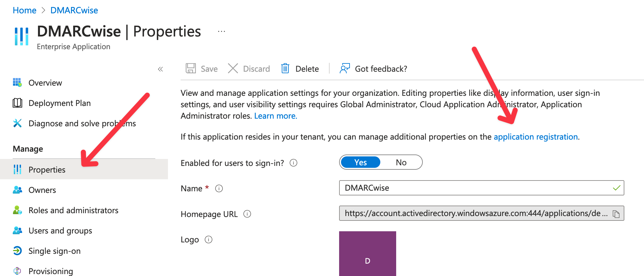Click the Owners people icon
This screenshot has height=276, width=644.
click(x=17, y=190)
